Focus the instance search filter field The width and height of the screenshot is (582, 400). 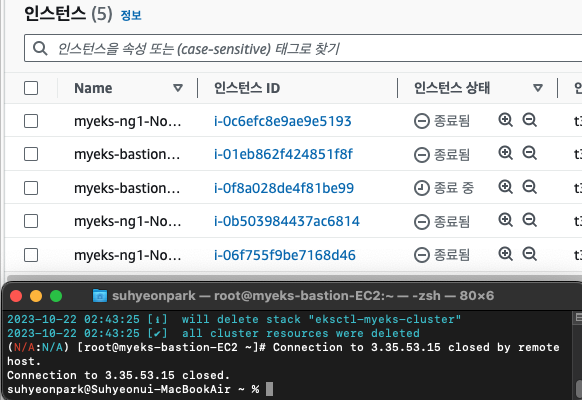[303, 48]
